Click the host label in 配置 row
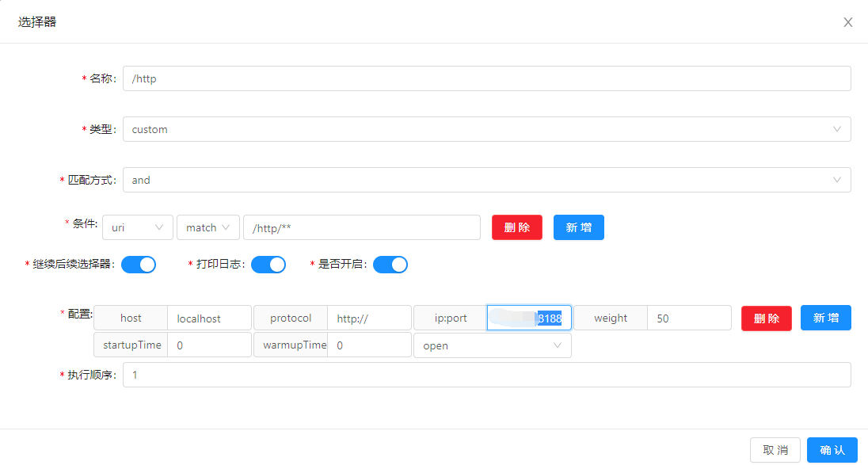Image resolution: width=868 pixels, height=469 pixels. click(x=131, y=318)
